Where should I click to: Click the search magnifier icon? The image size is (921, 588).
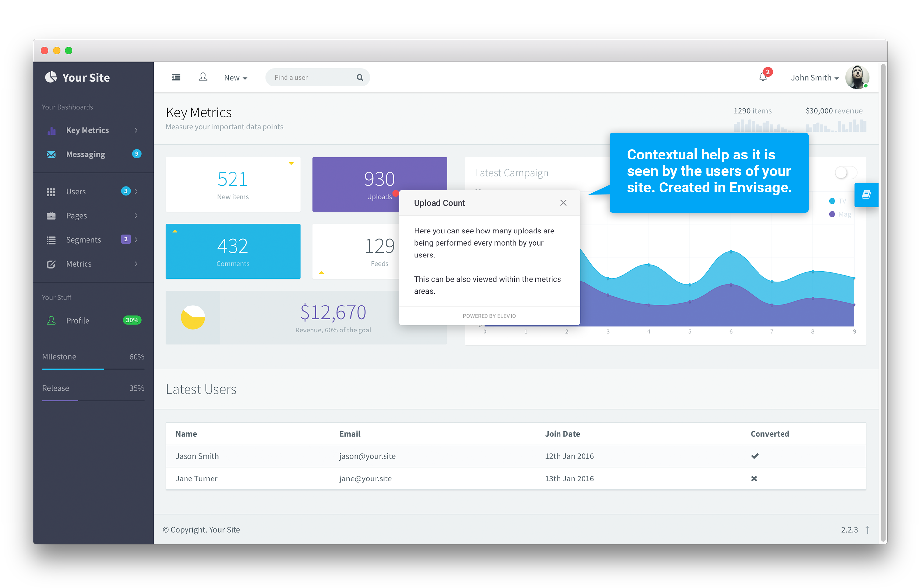(x=360, y=77)
